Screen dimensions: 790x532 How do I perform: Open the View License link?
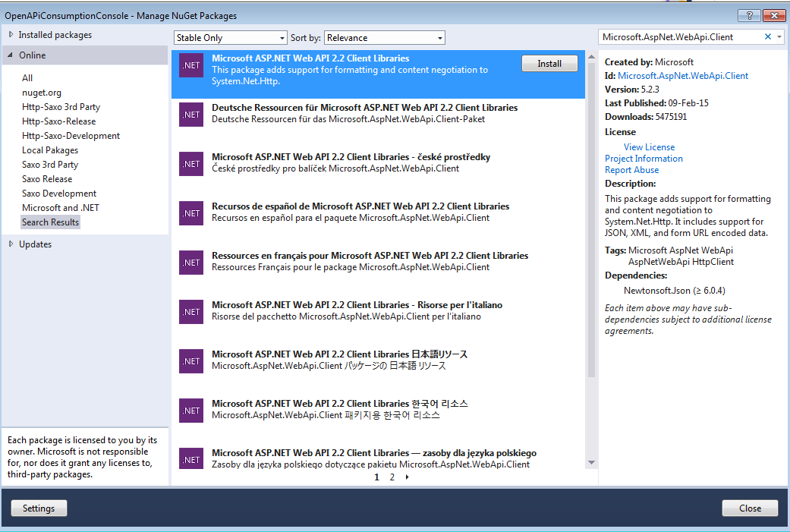click(649, 147)
